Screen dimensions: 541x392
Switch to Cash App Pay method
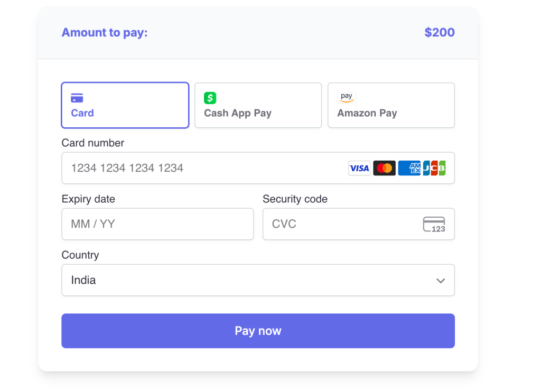pyautogui.click(x=258, y=105)
